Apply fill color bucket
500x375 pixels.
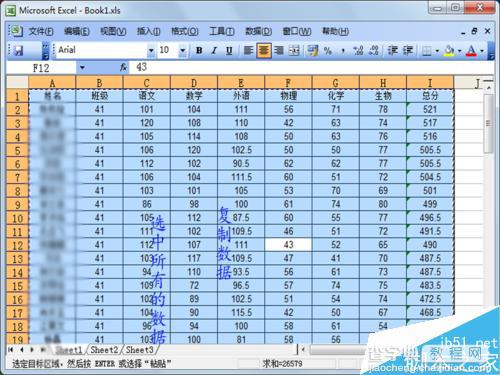449,51
